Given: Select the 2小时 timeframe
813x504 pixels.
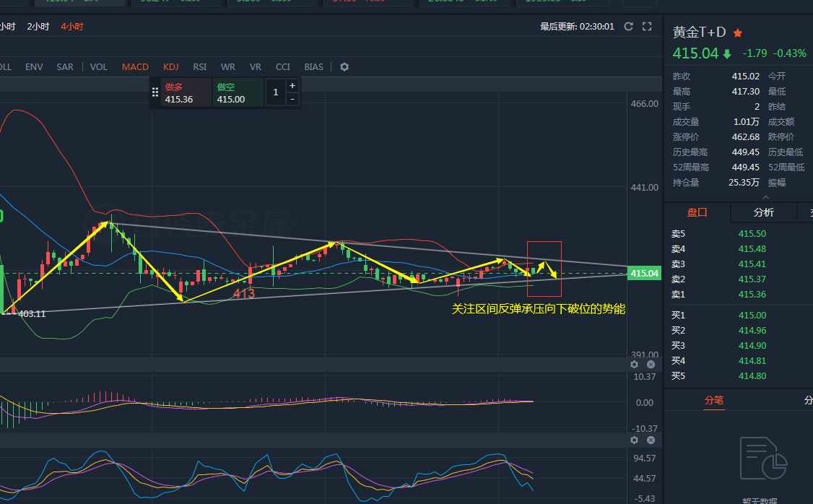Looking at the screenshot, I should click(38, 27).
